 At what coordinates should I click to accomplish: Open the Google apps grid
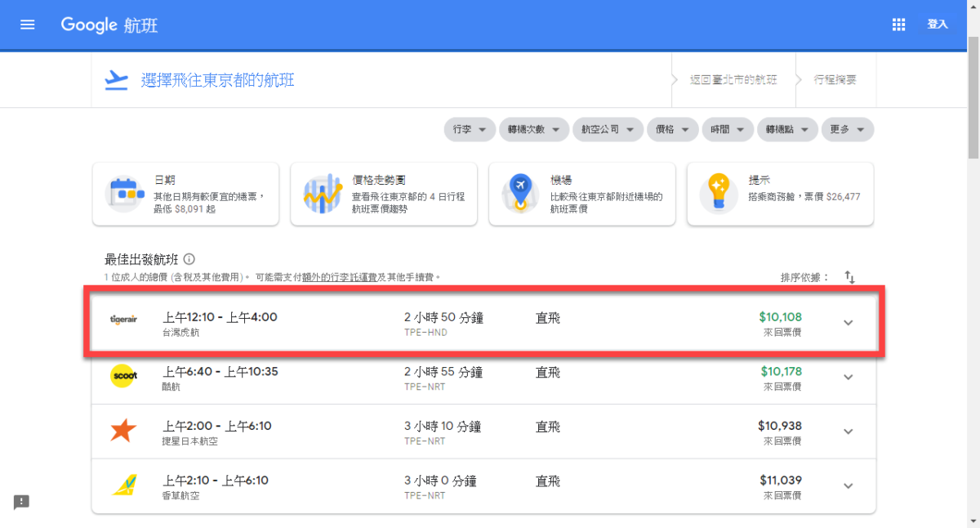pos(899,25)
